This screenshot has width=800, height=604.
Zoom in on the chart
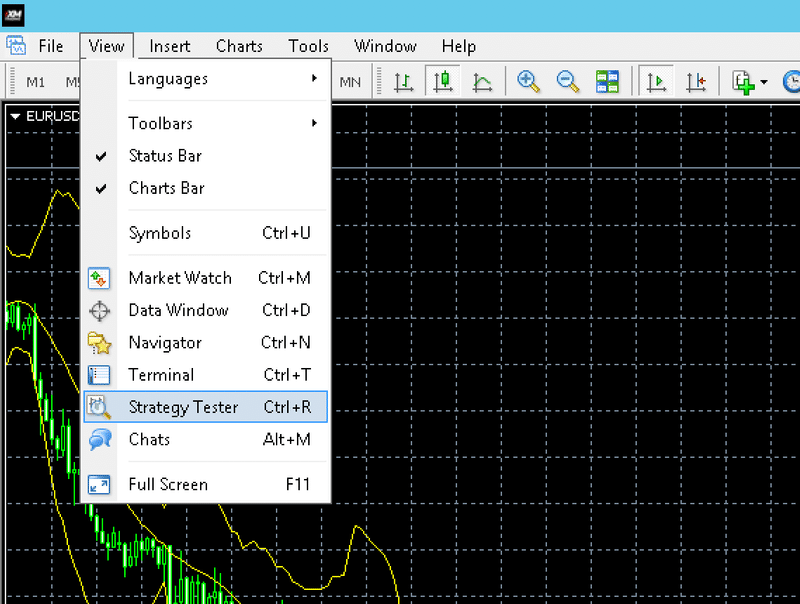click(x=529, y=81)
